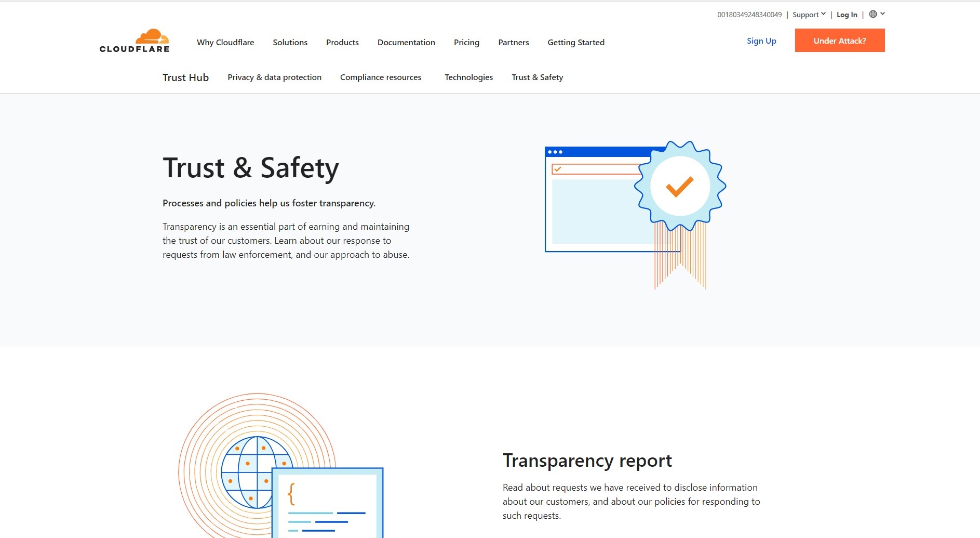Open the Products menu
Viewport: 980px width, 538px height.
click(x=342, y=42)
